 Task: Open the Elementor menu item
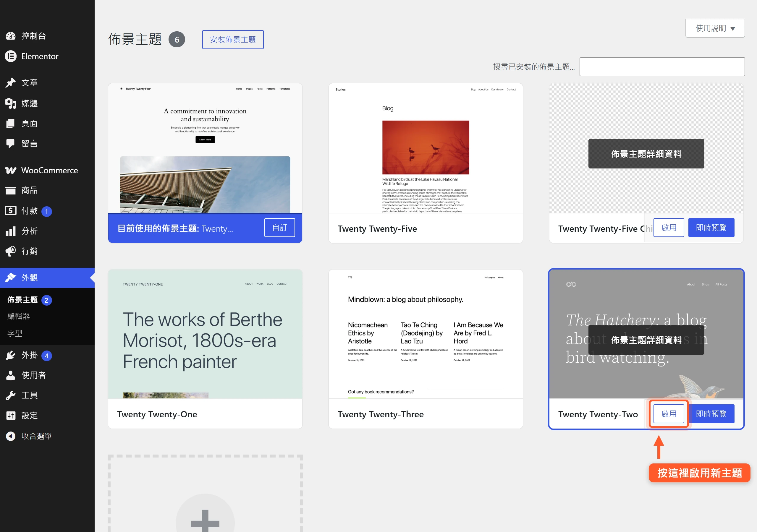click(47, 56)
